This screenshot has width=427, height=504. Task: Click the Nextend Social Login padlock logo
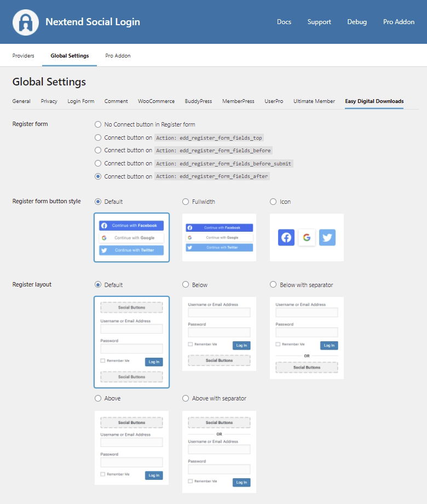[26, 22]
